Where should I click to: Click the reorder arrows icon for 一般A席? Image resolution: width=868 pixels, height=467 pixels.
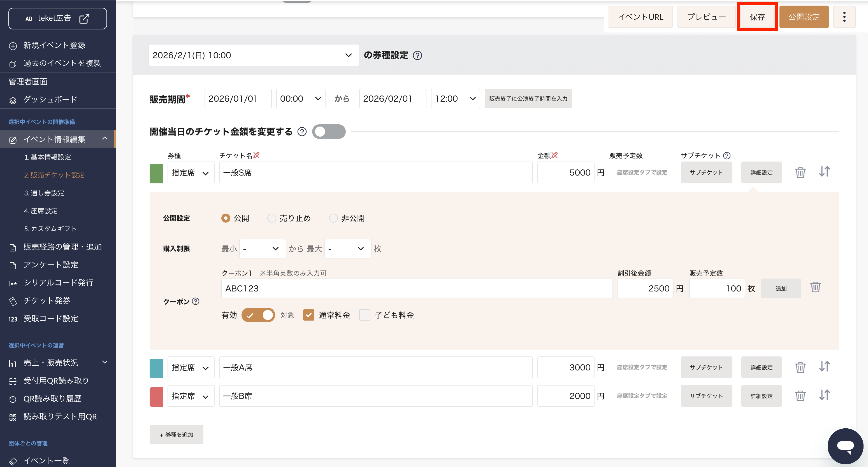(x=824, y=367)
